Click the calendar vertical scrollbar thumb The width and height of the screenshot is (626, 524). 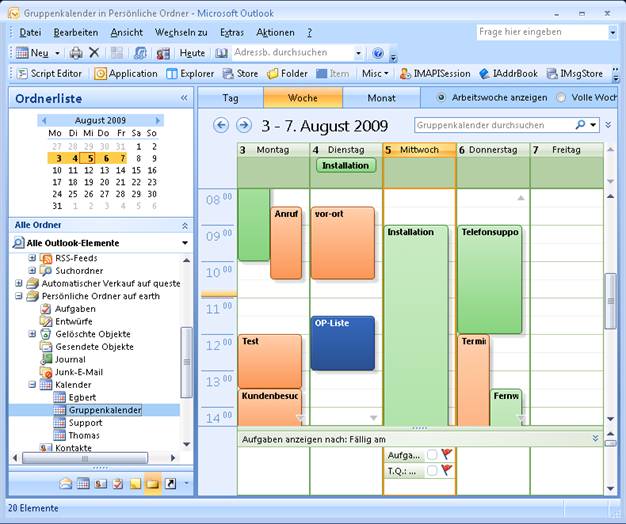[x=610, y=301]
